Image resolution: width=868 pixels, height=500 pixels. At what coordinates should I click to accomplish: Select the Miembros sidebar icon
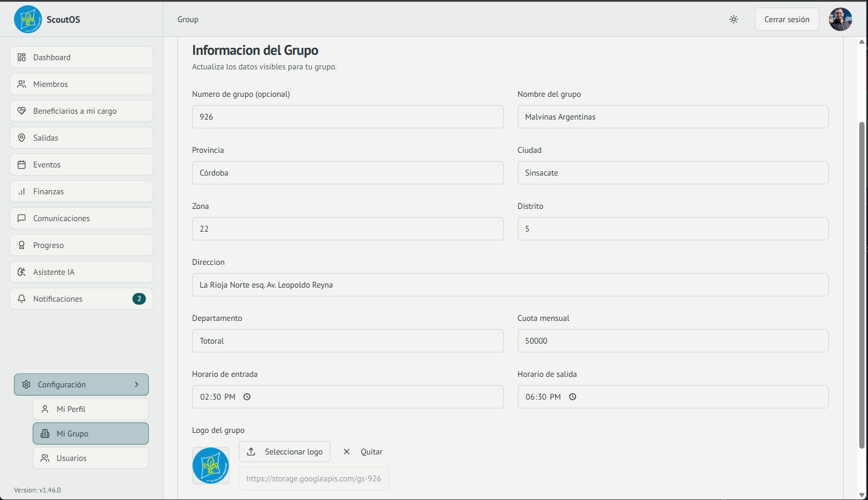pyautogui.click(x=21, y=83)
